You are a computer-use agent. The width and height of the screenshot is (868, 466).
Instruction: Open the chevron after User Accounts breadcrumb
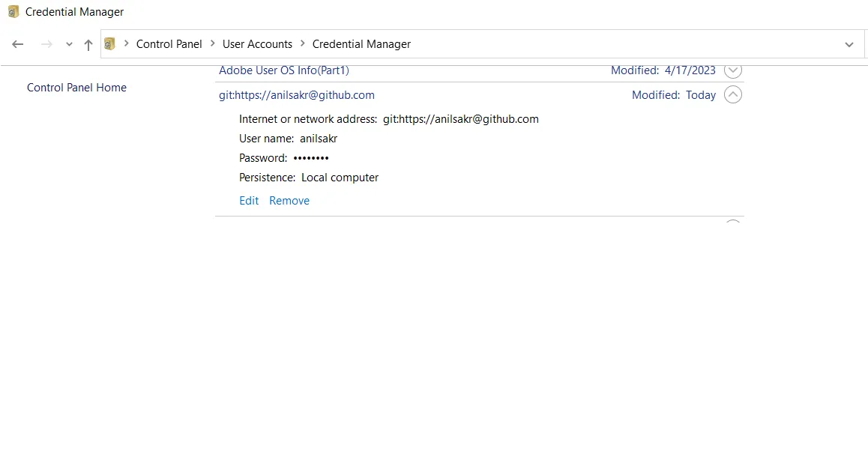click(x=302, y=43)
